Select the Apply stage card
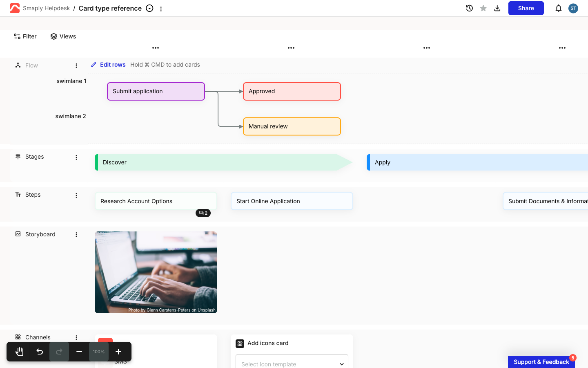This screenshot has width=588, height=368. tap(477, 162)
